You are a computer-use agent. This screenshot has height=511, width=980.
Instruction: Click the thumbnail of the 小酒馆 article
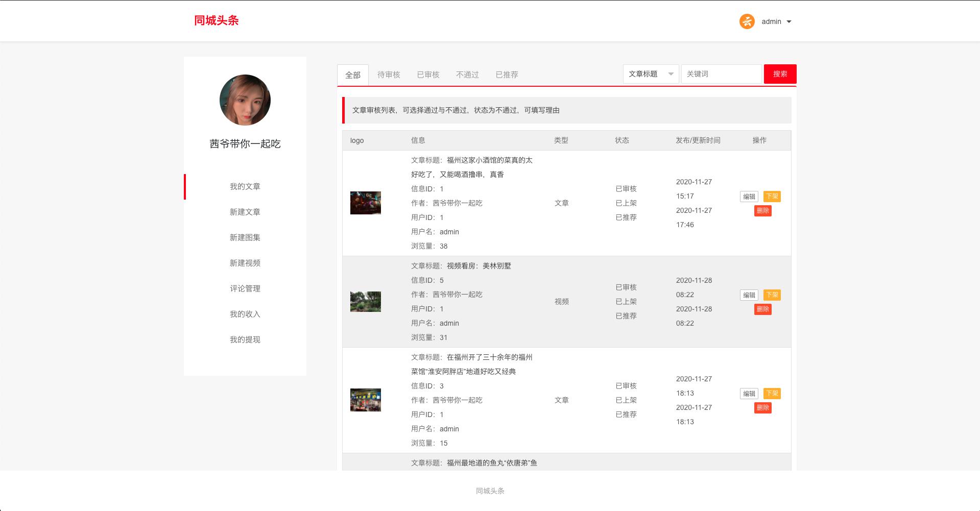point(366,203)
